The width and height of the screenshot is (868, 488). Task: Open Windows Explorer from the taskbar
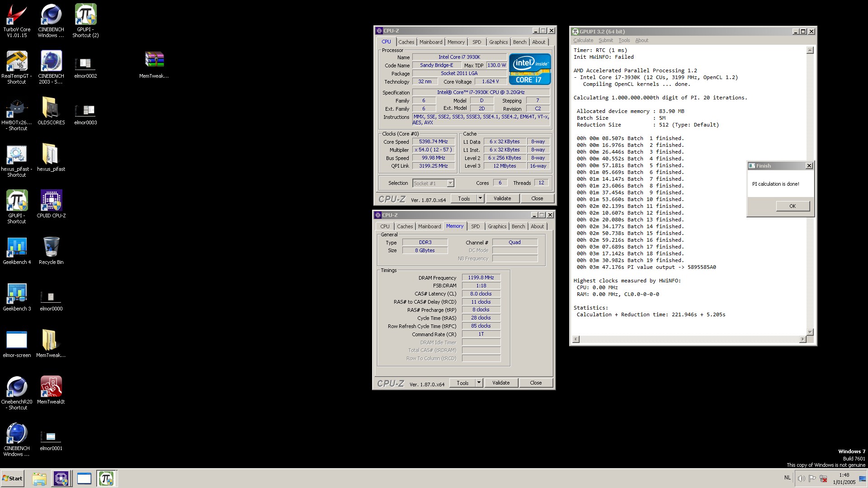pyautogui.click(x=39, y=479)
